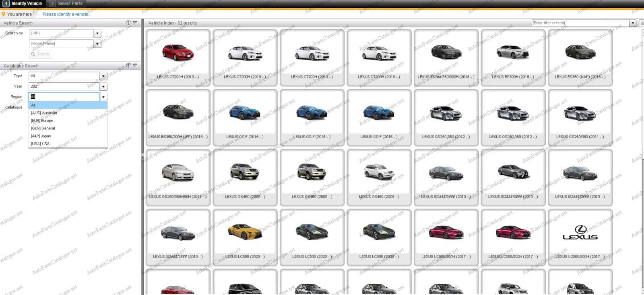Choose '[JAP] Japan' region option
Screen dimensions: 644x295
click(x=68, y=136)
